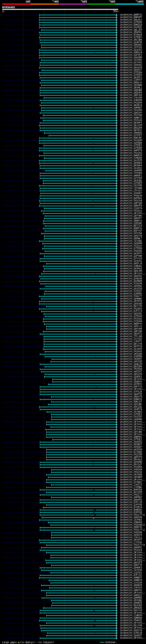146x644 pixels.
Task: Open hit UniRef100_P42645
Action: 131,140
